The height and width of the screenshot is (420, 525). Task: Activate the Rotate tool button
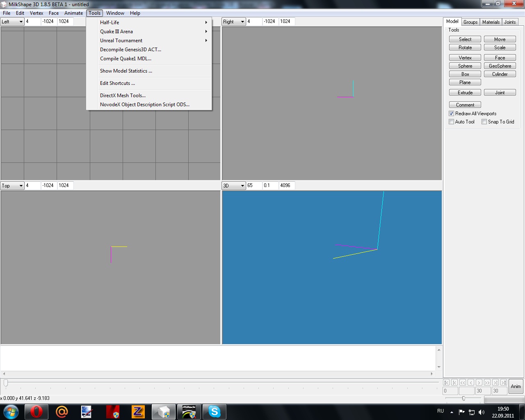pyautogui.click(x=465, y=48)
